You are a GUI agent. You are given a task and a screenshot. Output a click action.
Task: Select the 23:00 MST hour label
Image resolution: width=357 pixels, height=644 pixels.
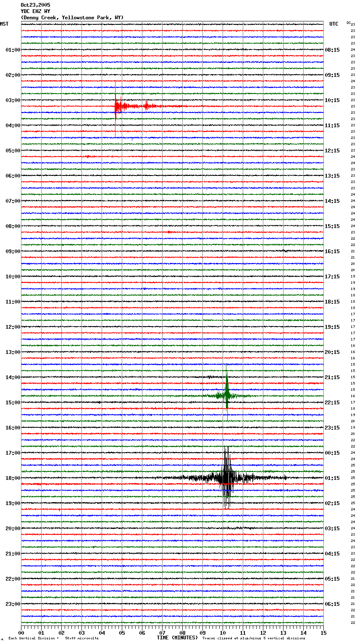click(x=13, y=604)
